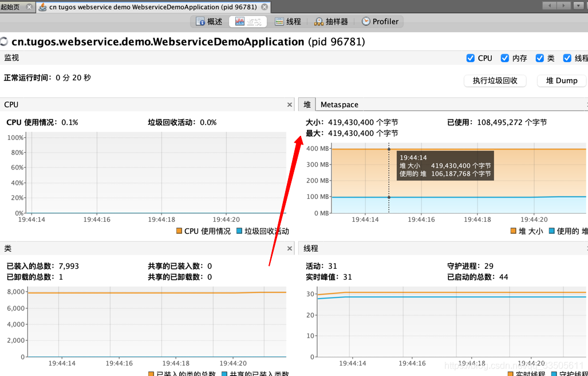Select the 堆 memory tab
The width and height of the screenshot is (588, 376).
click(x=307, y=105)
